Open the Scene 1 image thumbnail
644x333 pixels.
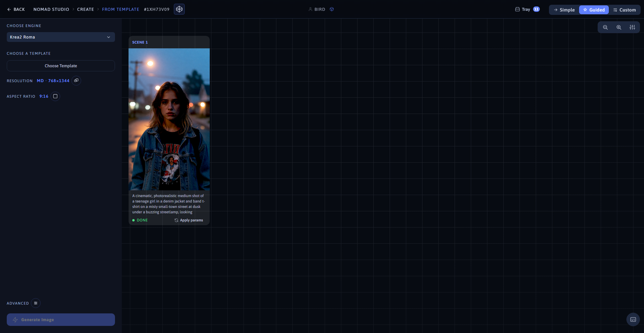tap(169, 119)
